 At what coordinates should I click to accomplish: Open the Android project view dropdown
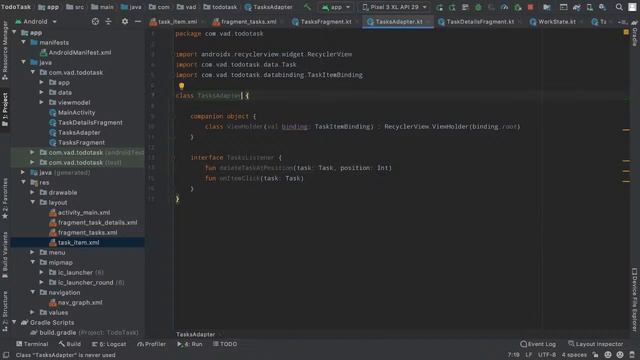click(36, 21)
